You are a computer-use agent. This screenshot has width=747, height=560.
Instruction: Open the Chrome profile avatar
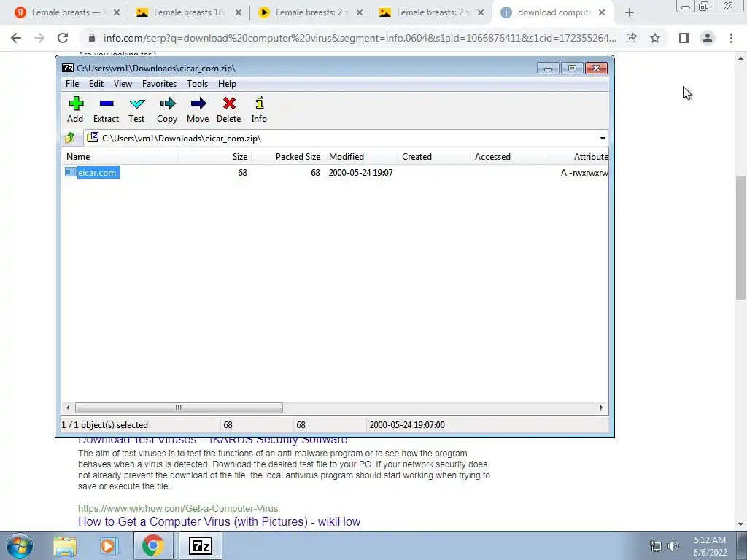click(x=708, y=38)
